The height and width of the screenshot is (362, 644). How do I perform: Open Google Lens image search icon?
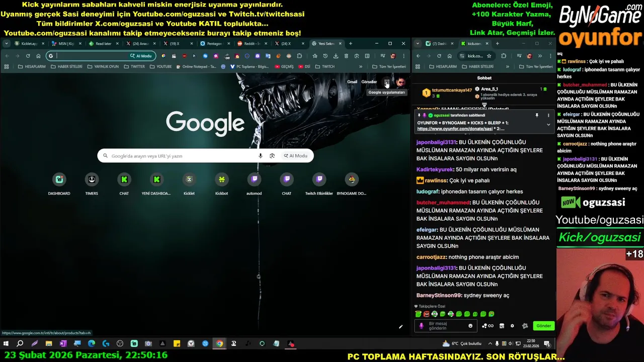272,156
